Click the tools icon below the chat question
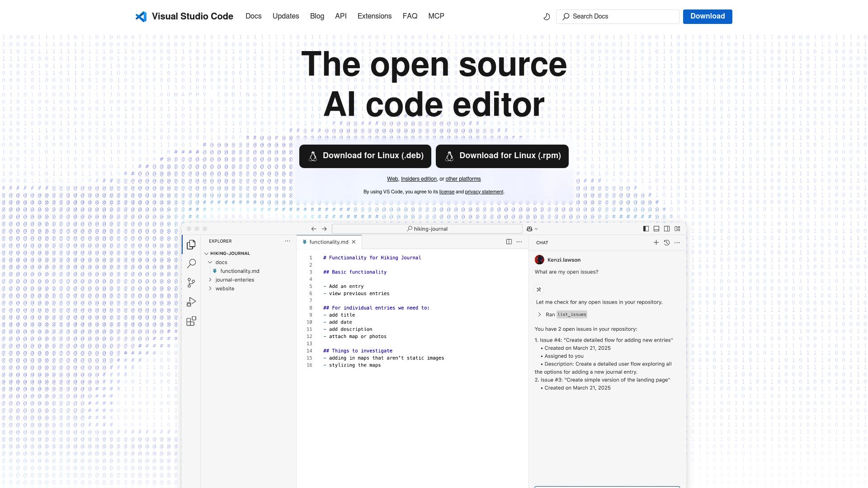868x488 pixels. coord(539,290)
